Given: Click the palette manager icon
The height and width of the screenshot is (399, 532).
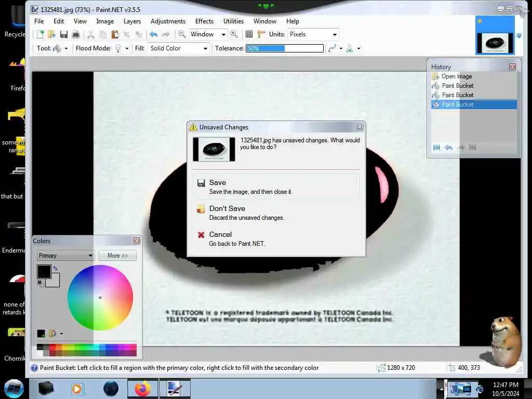Looking at the screenshot, I should pos(52,334).
